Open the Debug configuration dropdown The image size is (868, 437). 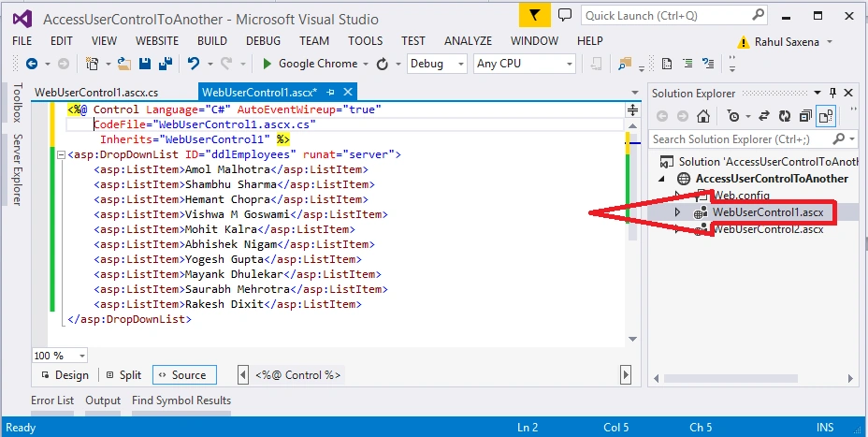point(437,64)
